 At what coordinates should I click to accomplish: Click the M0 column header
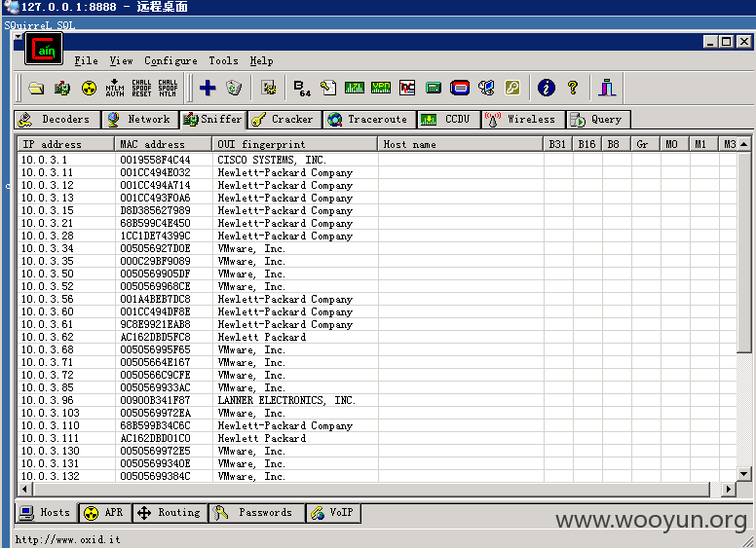[x=674, y=144]
